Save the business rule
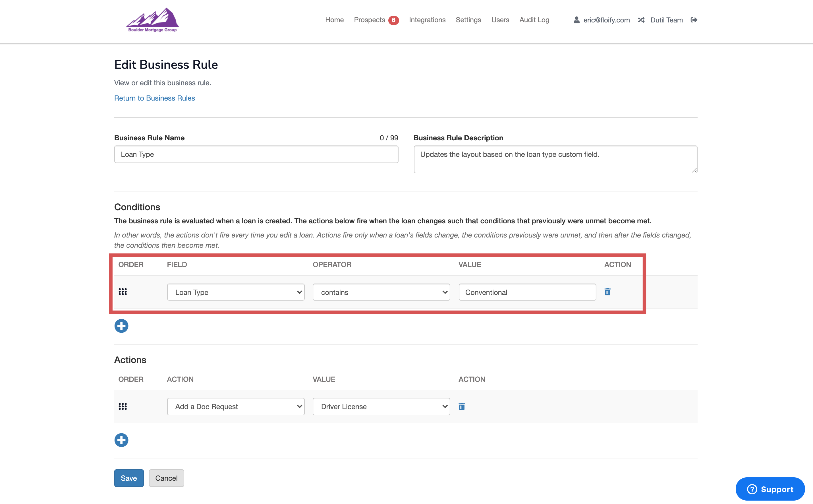Screen dimensions: 813x504 click(129, 478)
